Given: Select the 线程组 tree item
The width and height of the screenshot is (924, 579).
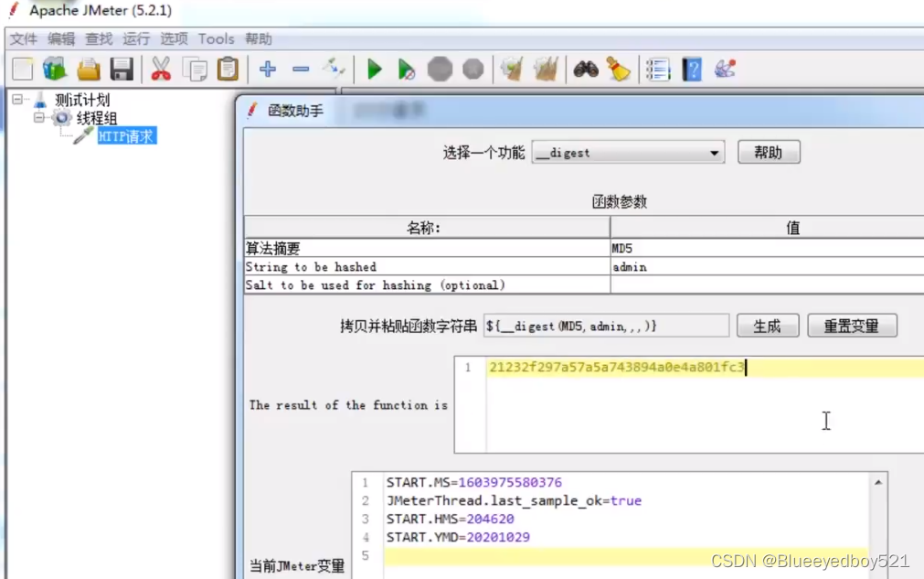Looking at the screenshot, I should (97, 118).
